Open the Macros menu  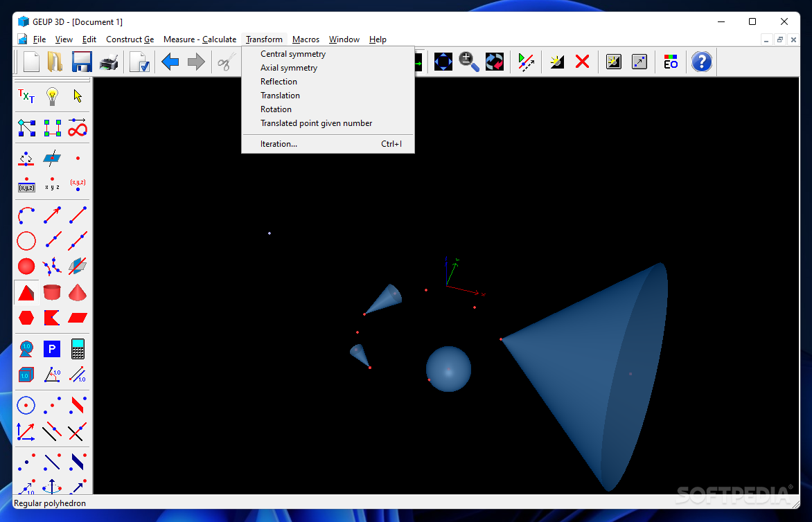coord(306,39)
